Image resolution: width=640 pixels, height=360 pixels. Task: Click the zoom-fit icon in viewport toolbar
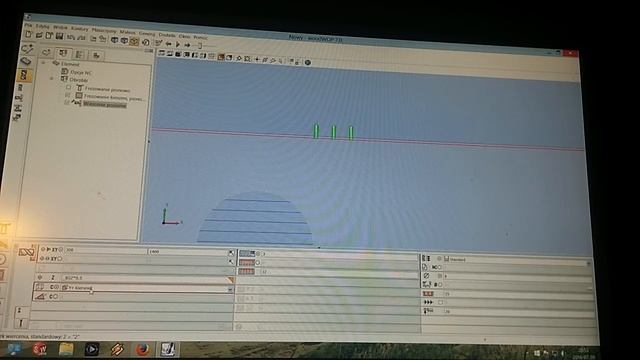click(x=247, y=59)
